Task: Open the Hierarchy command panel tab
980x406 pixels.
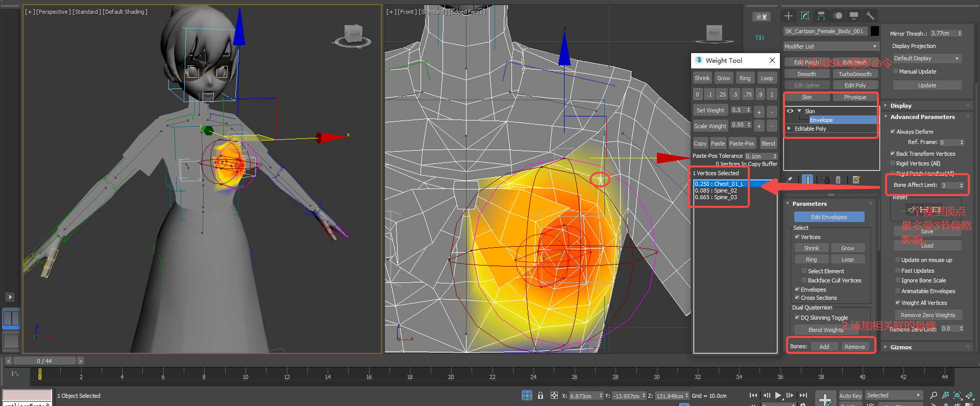Action: point(821,16)
